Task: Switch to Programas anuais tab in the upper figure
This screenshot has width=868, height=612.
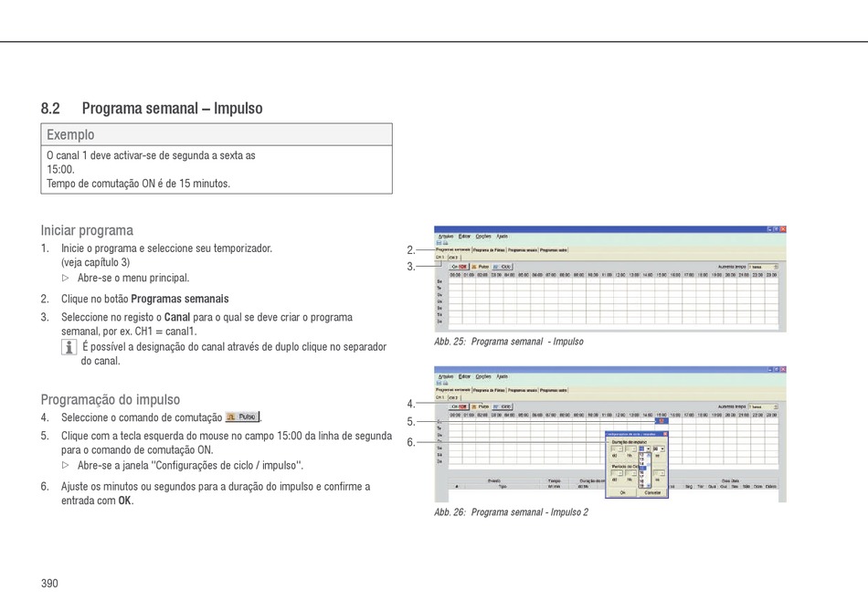Action: click(x=523, y=250)
